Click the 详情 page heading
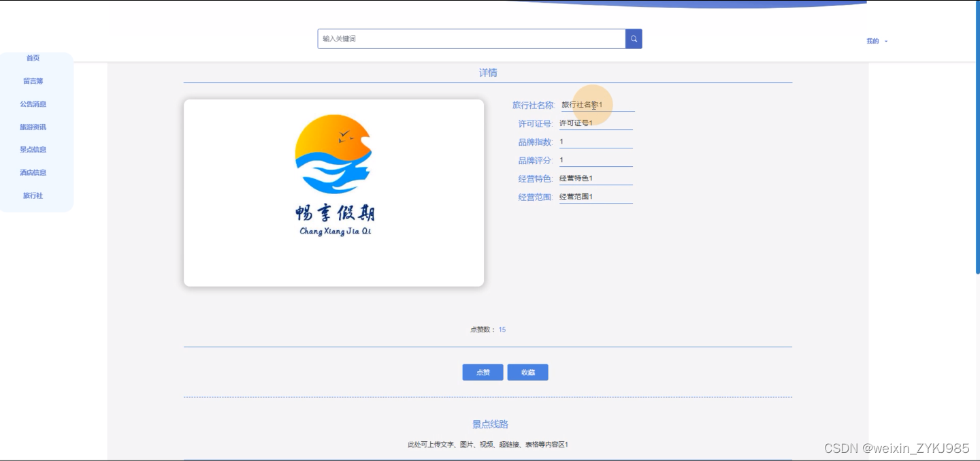 488,73
